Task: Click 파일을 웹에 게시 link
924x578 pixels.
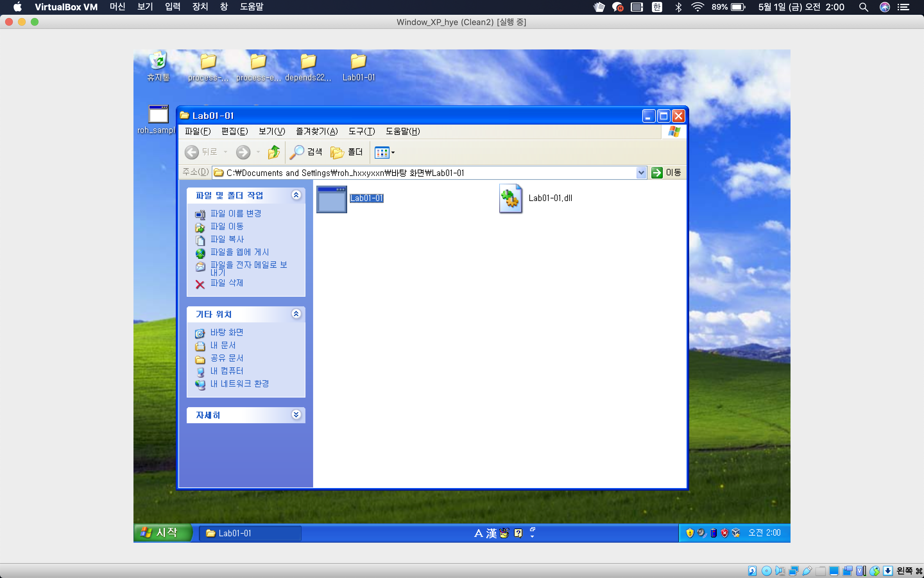Action: click(x=240, y=252)
